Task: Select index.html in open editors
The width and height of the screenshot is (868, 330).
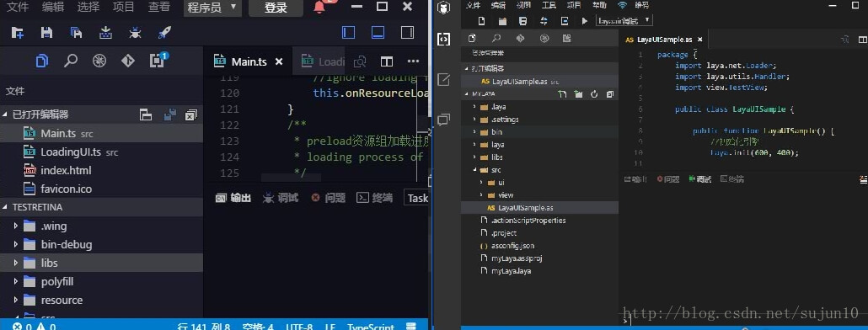Action: 101,170
